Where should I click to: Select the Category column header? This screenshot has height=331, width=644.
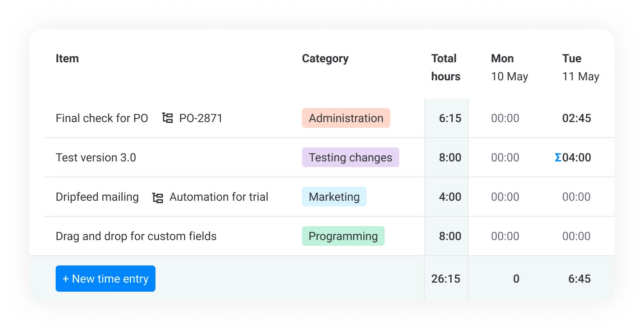pyautogui.click(x=325, y=59)
